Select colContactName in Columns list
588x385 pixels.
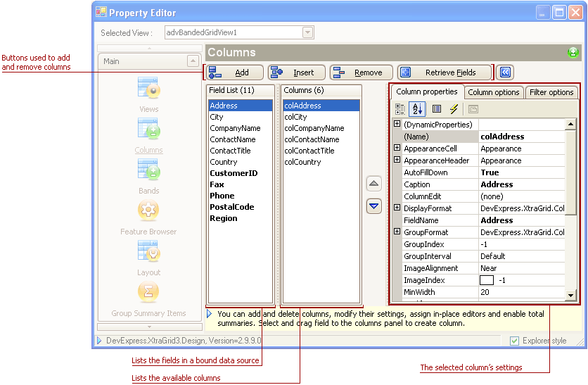coord(321,139)
